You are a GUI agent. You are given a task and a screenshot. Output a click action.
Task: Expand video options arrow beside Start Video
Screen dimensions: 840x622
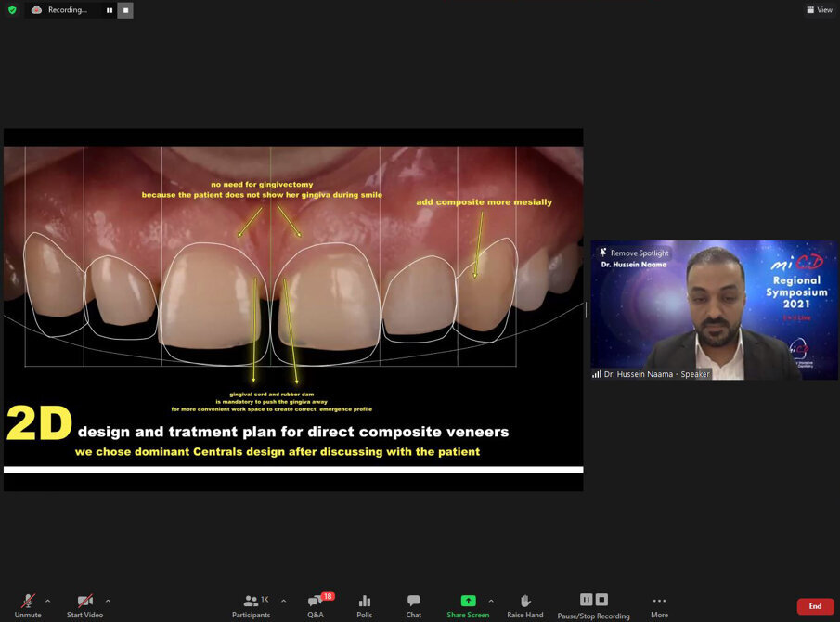(x=108, y=601)
